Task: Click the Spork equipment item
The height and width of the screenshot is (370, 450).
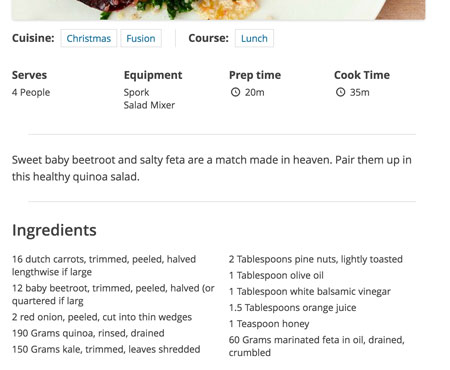Action: (x=136, y=92)
